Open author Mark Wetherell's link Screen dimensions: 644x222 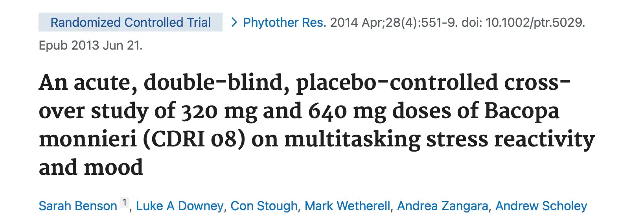point(348,206)
